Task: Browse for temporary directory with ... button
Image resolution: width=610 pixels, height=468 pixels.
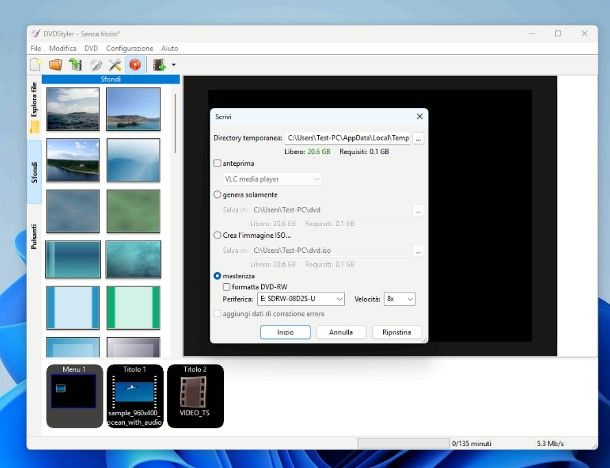Action: tap(418, 137)
